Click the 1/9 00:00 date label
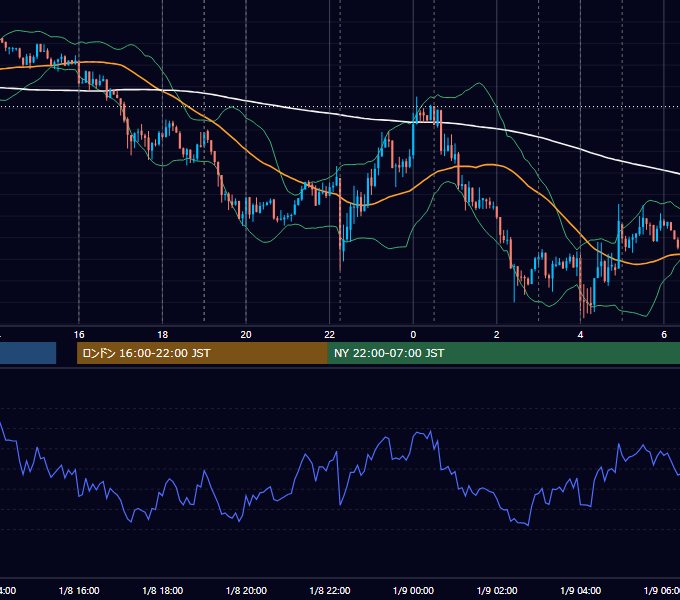680x600 pixels. (x=413, y=590)
